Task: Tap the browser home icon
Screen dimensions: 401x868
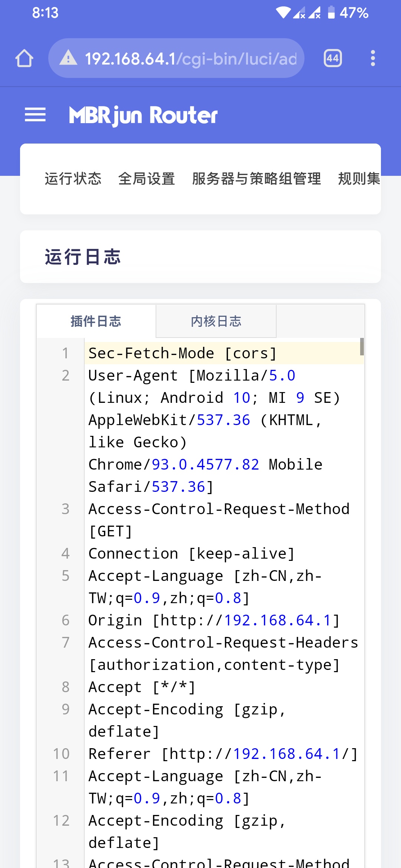Action: pyautogui.click(x=24, y=58)
